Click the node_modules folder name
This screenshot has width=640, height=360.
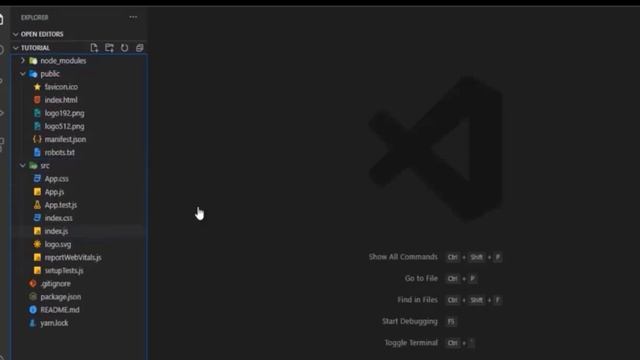pos(63,61)
